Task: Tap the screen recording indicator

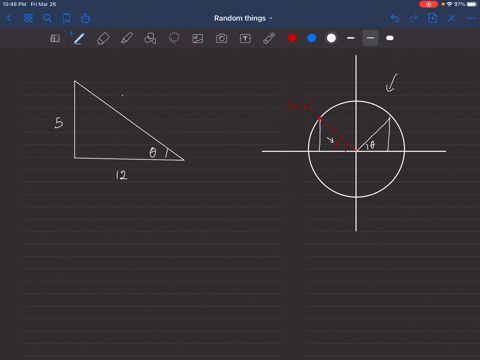Action: click(x=428, y=4)
